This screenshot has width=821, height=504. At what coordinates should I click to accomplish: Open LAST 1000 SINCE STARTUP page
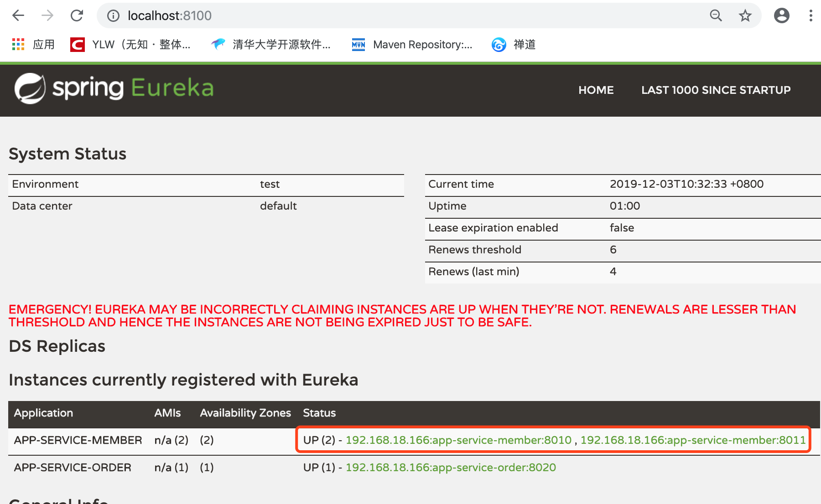(716, 90)
